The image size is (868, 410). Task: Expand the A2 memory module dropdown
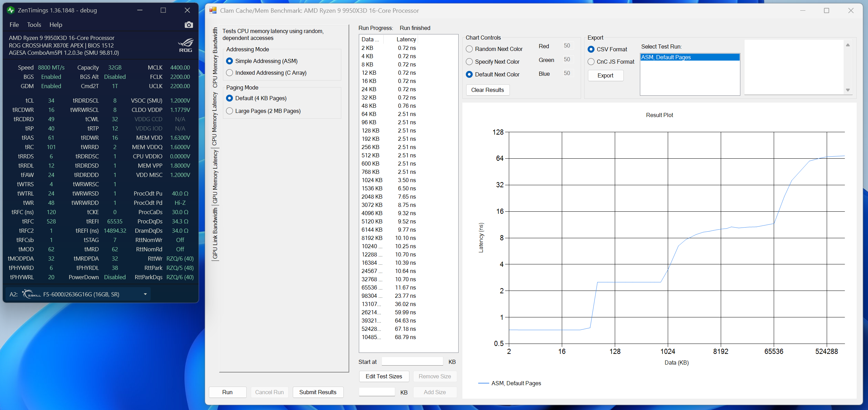[145, 294]
